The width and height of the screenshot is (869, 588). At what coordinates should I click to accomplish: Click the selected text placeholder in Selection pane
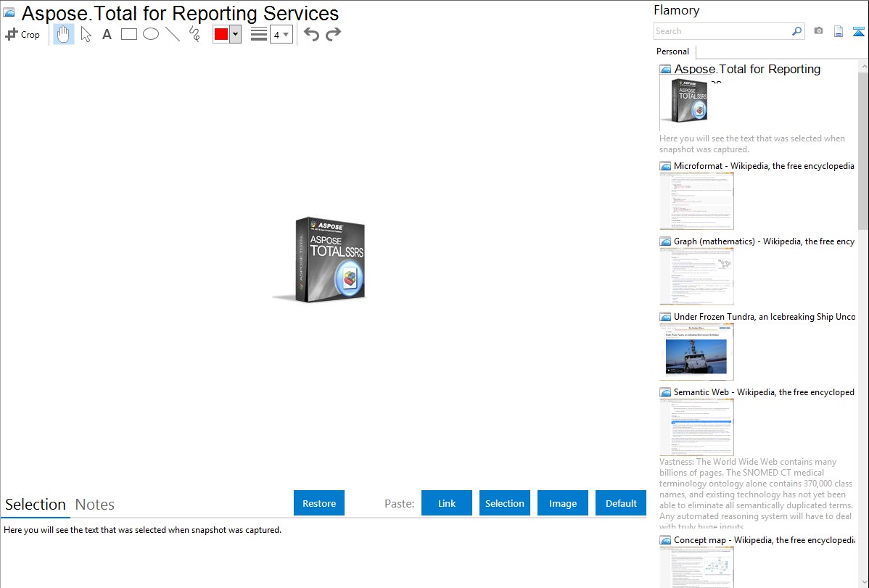coord(142,530)
